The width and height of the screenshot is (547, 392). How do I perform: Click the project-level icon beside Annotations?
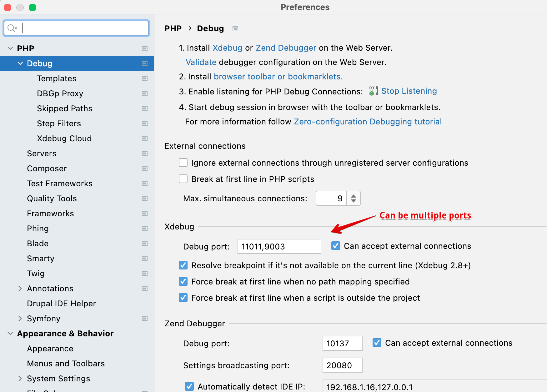point(145,288)
